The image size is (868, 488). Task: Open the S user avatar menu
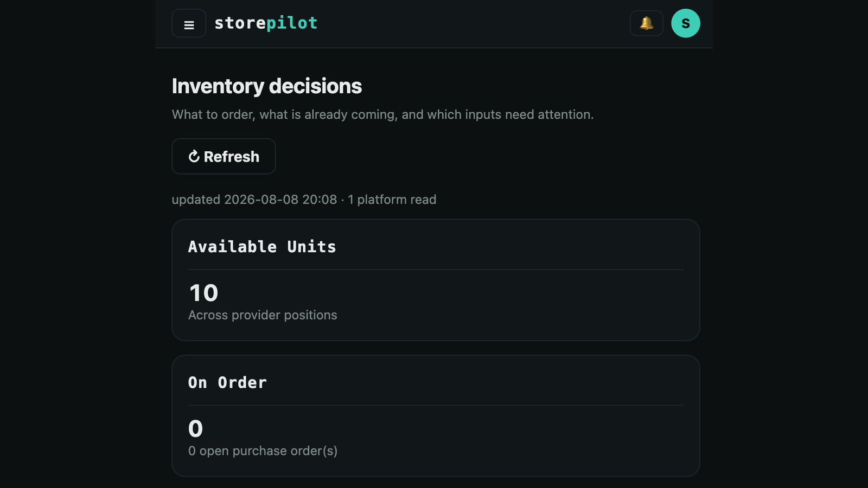[685, 23]
